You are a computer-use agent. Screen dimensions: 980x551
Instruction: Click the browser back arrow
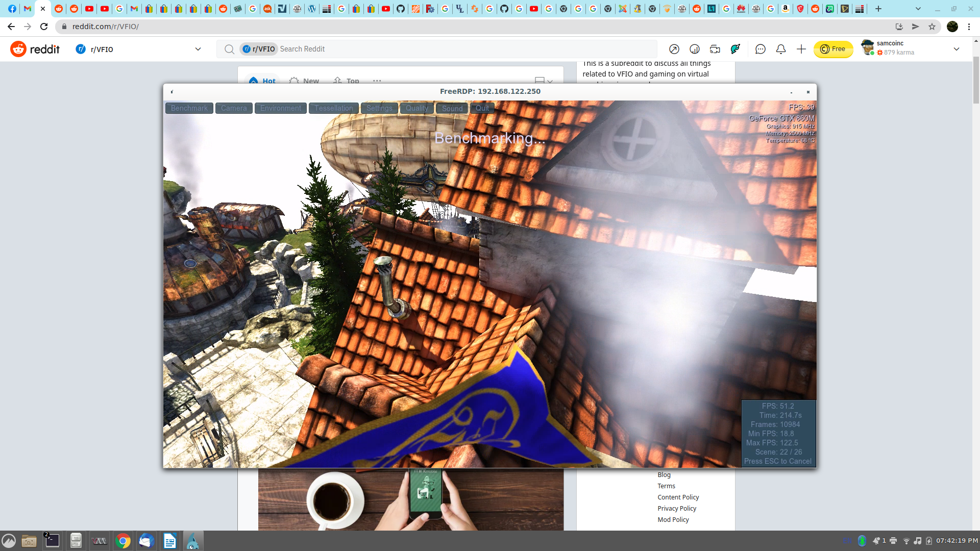click(x=11, y=27)
